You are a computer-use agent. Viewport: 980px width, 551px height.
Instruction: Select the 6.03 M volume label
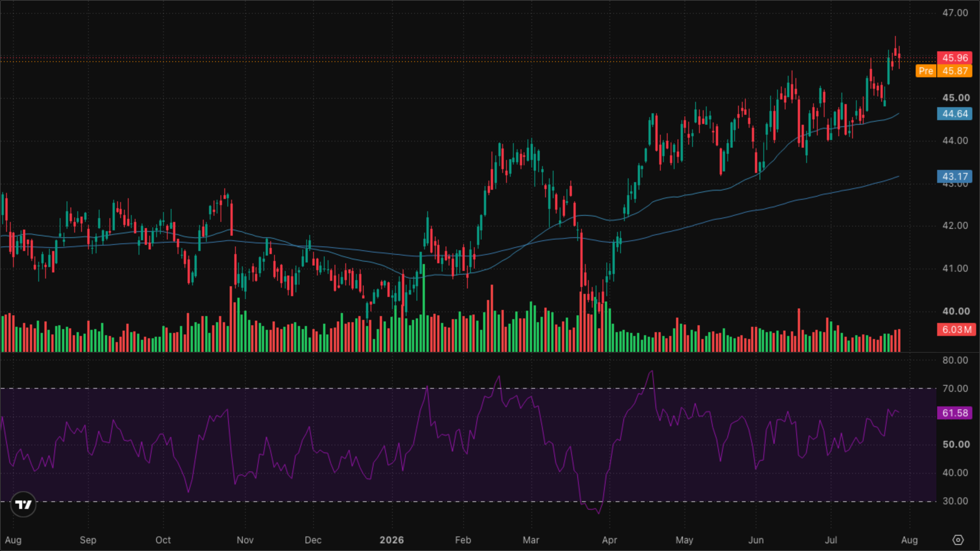point(956,329)
